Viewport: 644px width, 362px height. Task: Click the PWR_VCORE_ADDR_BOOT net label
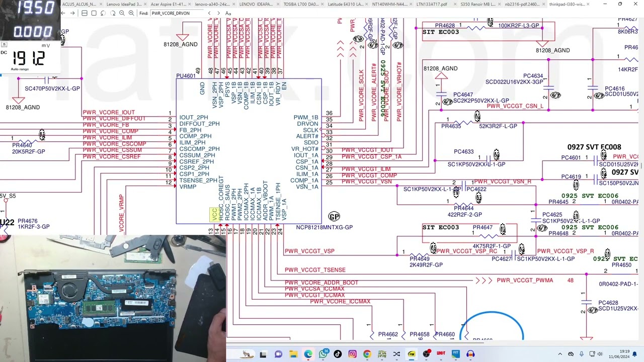coord(321,283)
